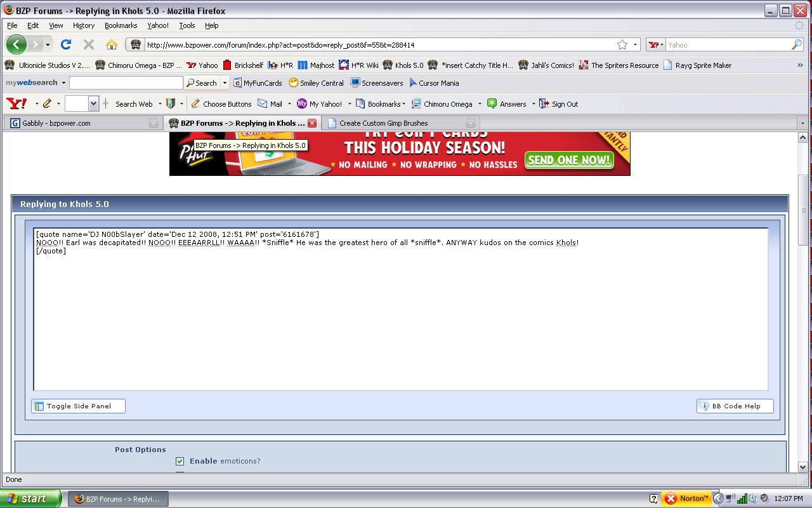
Task: Click the mywebsearch search input field
Action: (126, 83)
